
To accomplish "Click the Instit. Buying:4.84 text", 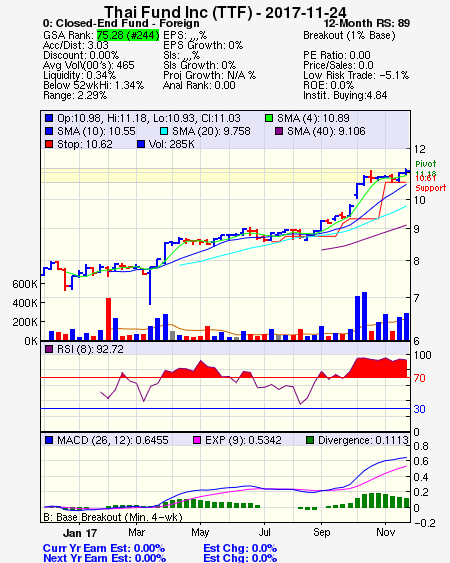I will click(x=345, y=96).
